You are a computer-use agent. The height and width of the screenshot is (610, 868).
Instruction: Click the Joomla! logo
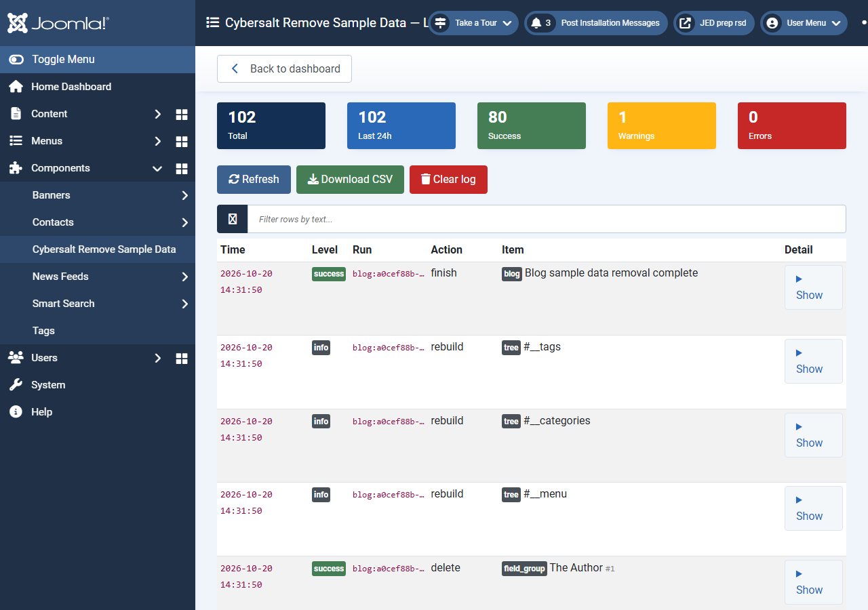tap(58, 23)
